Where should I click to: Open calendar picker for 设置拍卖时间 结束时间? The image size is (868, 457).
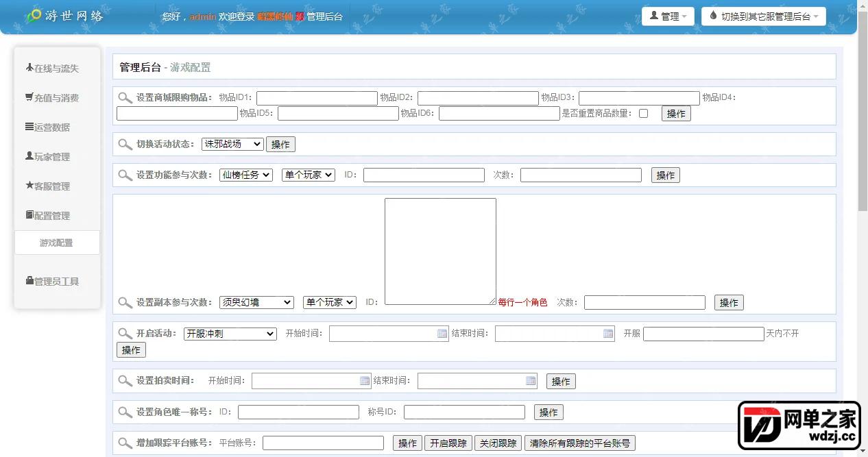coord(531,381)
